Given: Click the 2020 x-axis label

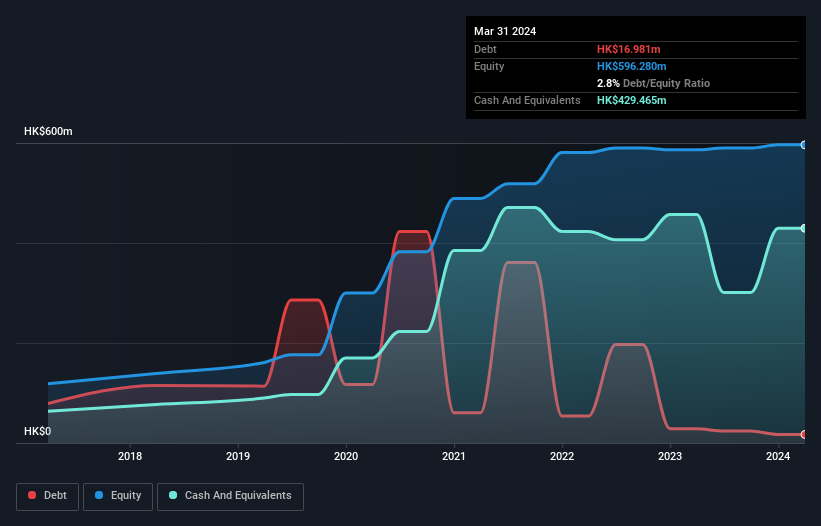Looking at the screenshot, I should click(x=346, y=456).
